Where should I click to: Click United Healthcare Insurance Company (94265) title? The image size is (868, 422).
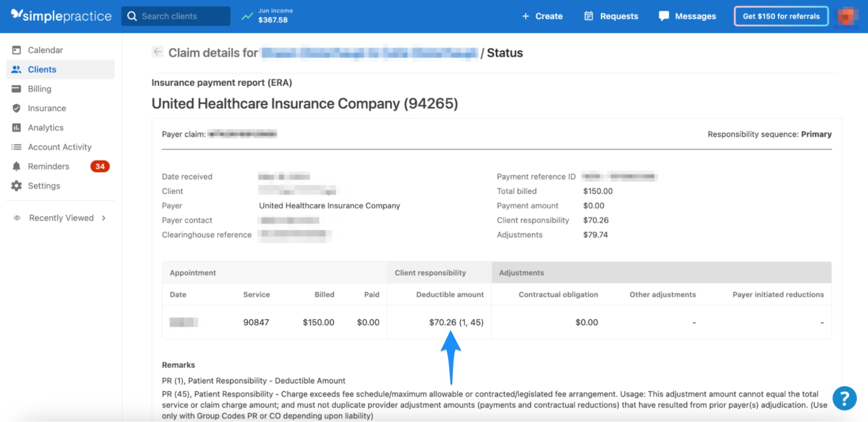[305, 104]
